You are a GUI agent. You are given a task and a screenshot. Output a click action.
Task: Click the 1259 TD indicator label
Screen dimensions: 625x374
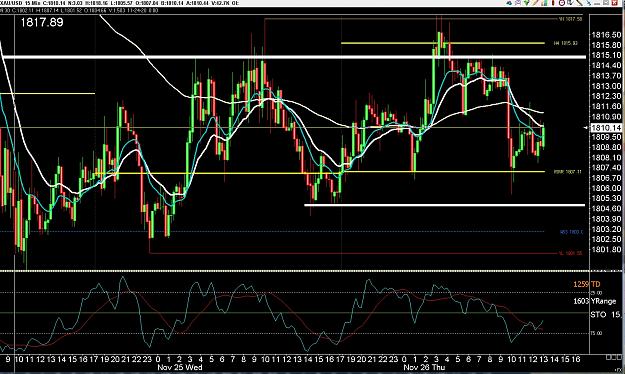[586, 284]
